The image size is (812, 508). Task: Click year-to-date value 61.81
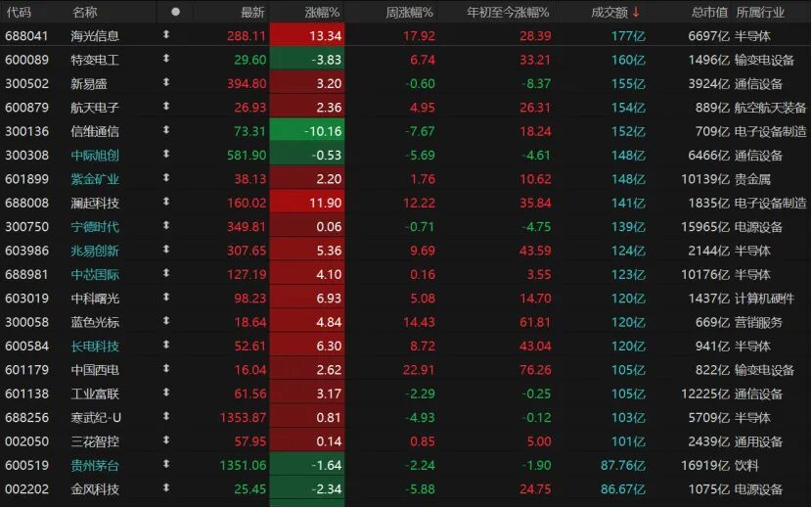pyautogui.click(x=535, y=322)
